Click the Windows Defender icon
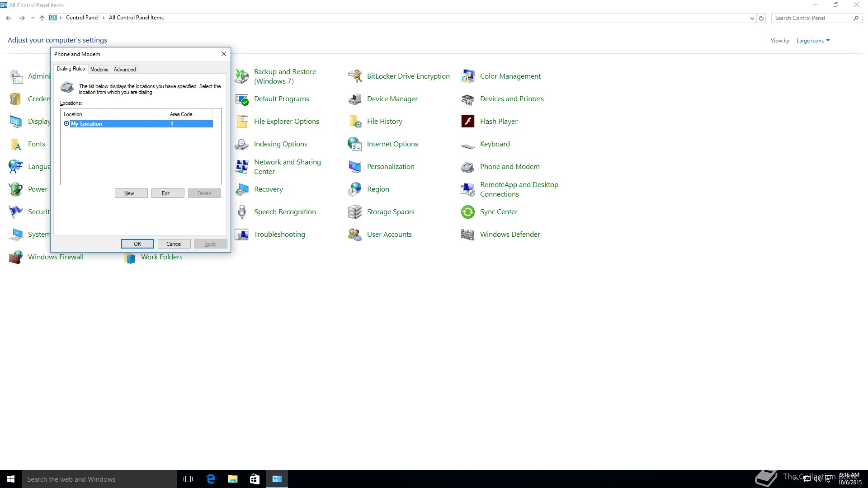 [x=468, y=235]
